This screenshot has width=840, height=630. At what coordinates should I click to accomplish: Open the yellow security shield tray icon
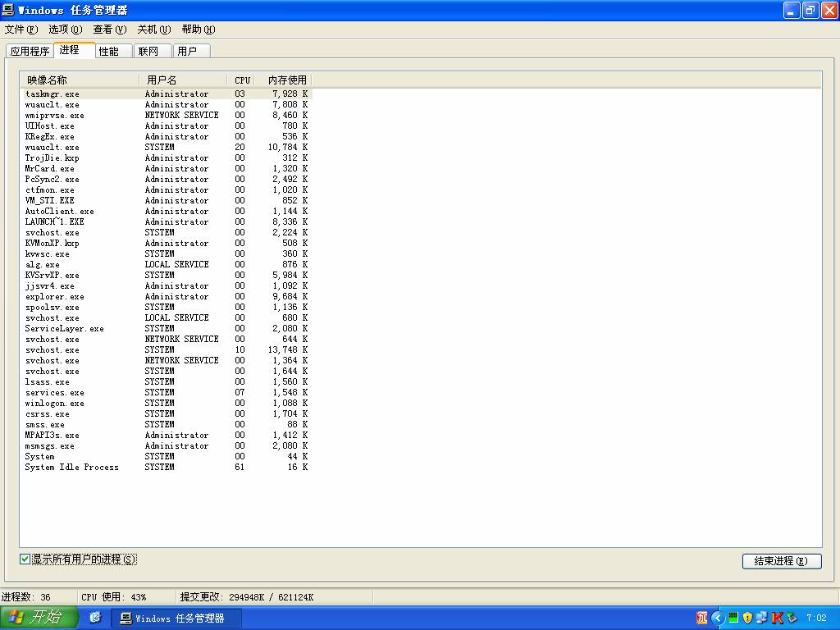tap(747, 619)
